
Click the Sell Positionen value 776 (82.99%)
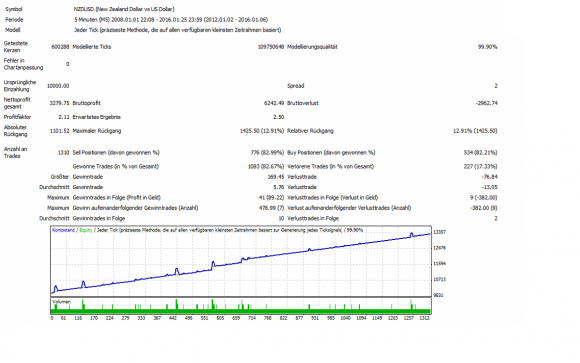(267, 152)
